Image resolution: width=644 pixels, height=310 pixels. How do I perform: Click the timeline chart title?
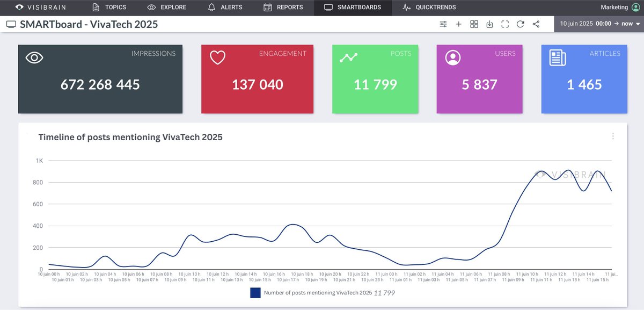coord(130,137)
